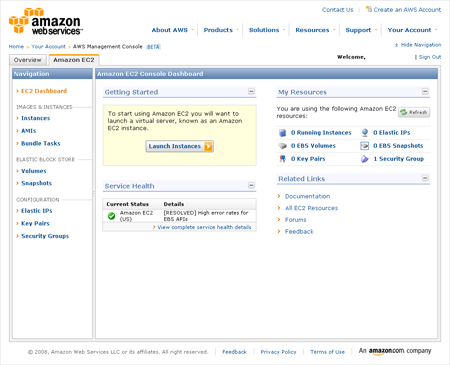Image resolution: width=450 pixels, height=365 pixels.
Task: Open the 0 Running Instances link
Action: [321, 133]
